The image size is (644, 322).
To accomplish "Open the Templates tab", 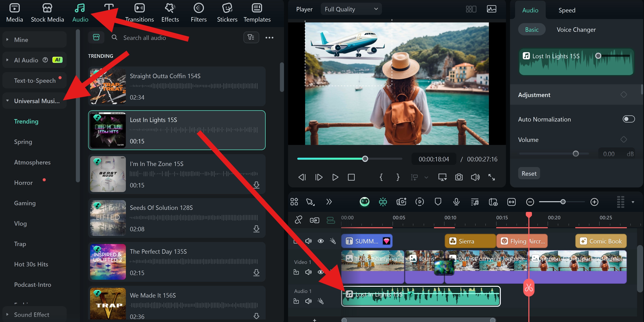I will pyautogui.click(x=257, y=13).
